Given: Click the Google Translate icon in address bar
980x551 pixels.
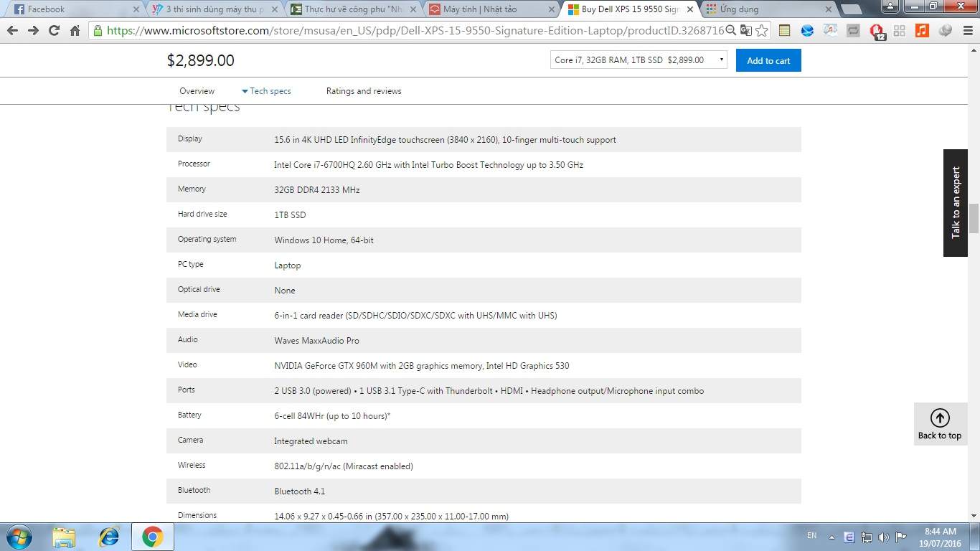Looking at the screenshot, I should coord(746,31).
